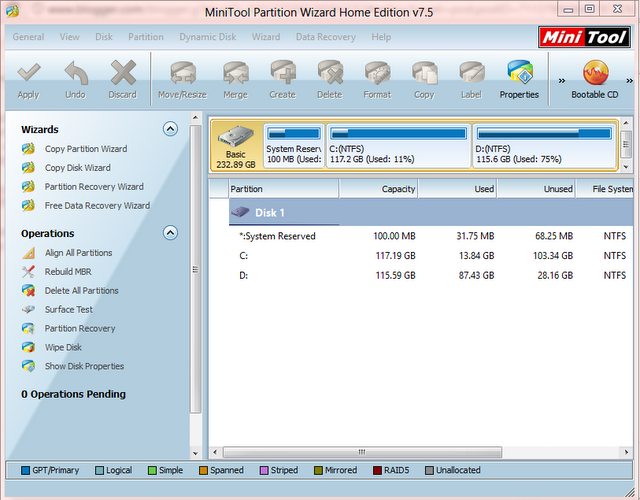The image size is (640, 500).
Task: Open the Disk menu
Action: [x=104, y=37]
